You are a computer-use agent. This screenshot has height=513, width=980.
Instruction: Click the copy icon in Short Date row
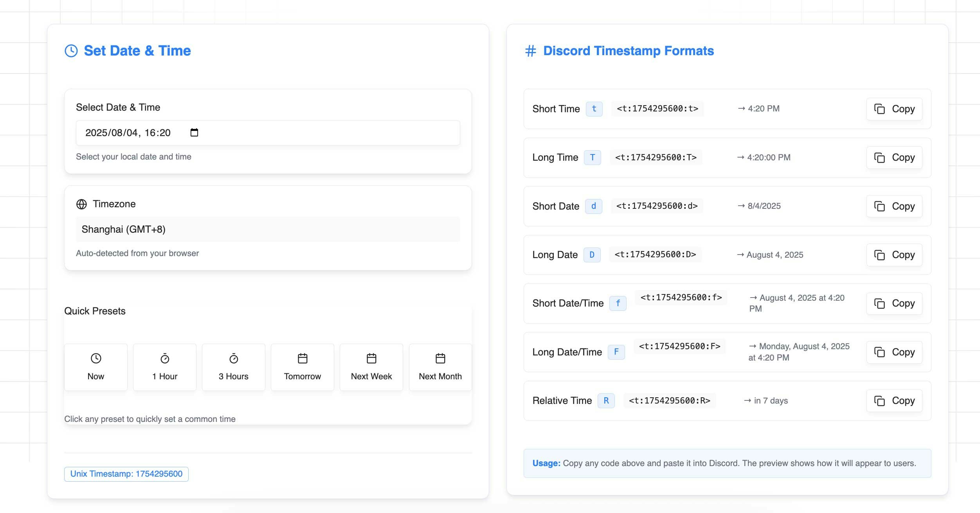pyautogui.click(x=879, y=206)
